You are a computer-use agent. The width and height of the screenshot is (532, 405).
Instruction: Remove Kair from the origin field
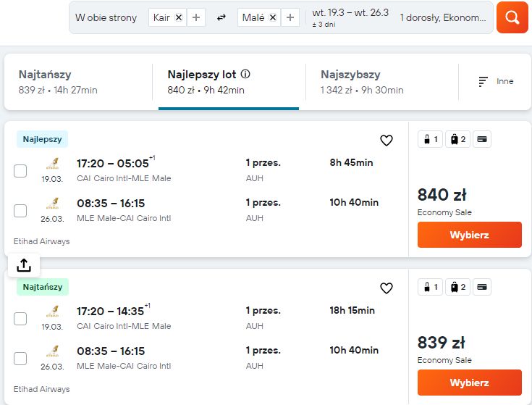click(x=179, y=17)
